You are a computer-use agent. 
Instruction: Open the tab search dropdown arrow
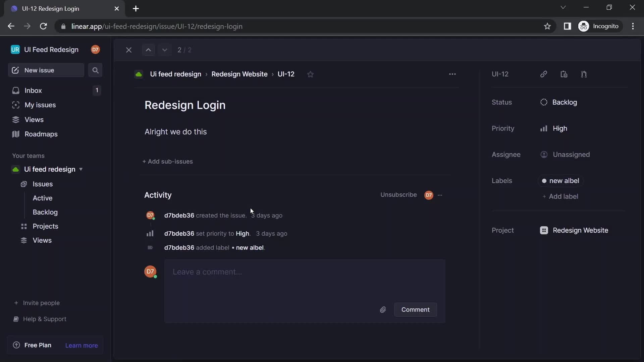[563, 7]
